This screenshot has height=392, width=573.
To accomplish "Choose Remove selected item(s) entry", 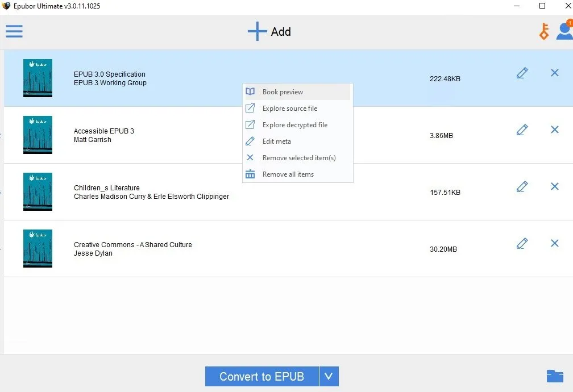I will click(297, 158).
